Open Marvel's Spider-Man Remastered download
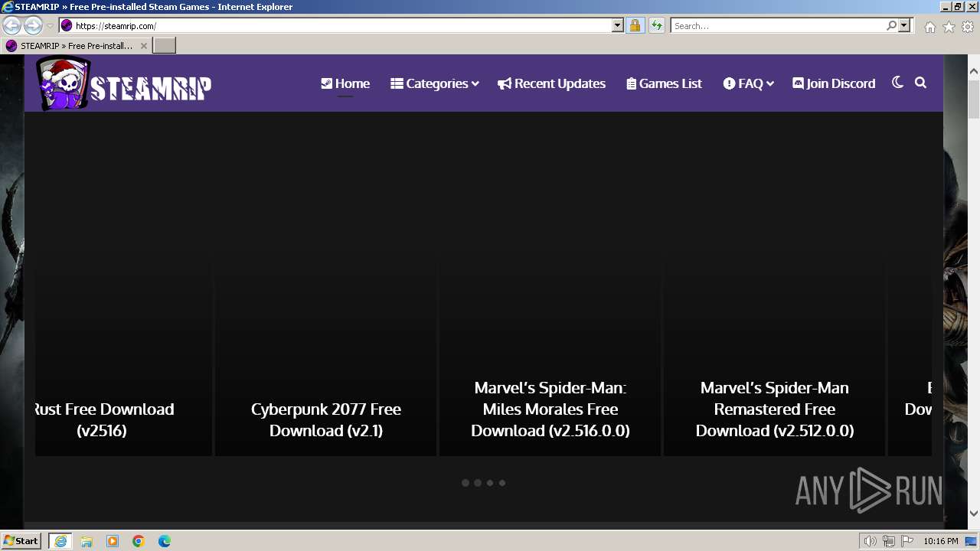The height and width of the screenshot is (551, 980). click(775, 409)
